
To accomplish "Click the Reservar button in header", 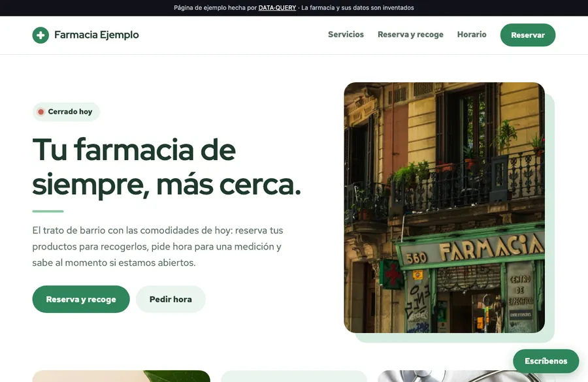I will (528, 35).
